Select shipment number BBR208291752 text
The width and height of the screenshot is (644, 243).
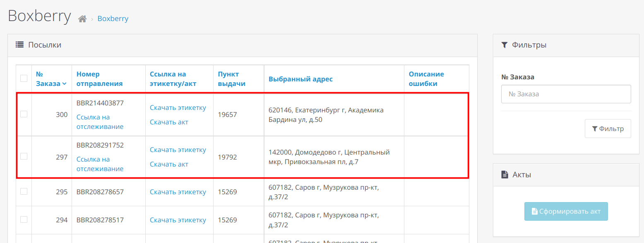(x=100, y=145)
